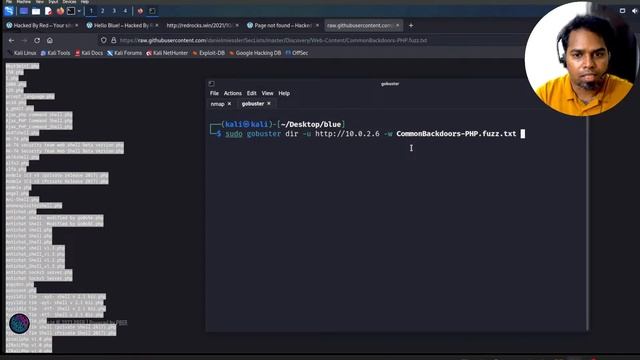Switch to workspace 1
Screen dimensions: 640x360
click(x=91, y=11)
